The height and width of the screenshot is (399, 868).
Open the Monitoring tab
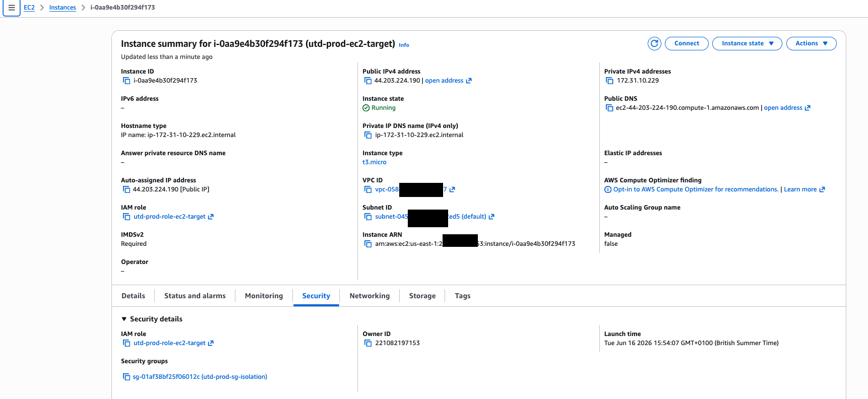[264, 296]
